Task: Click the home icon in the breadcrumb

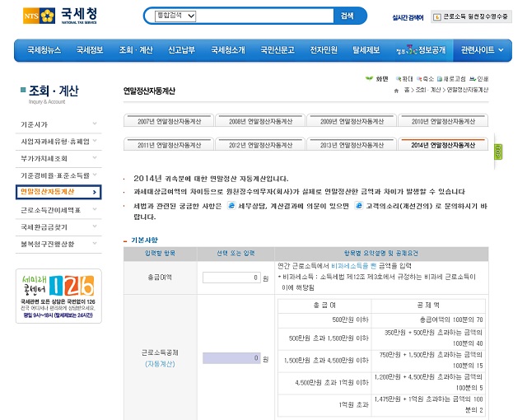Action: tap(396, 89)
